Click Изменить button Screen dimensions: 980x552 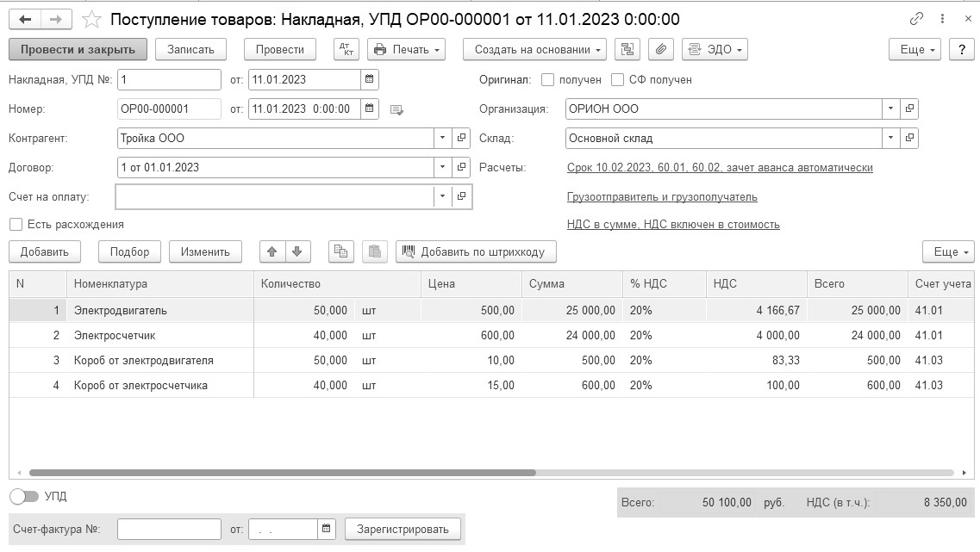(x=205, y=251)
